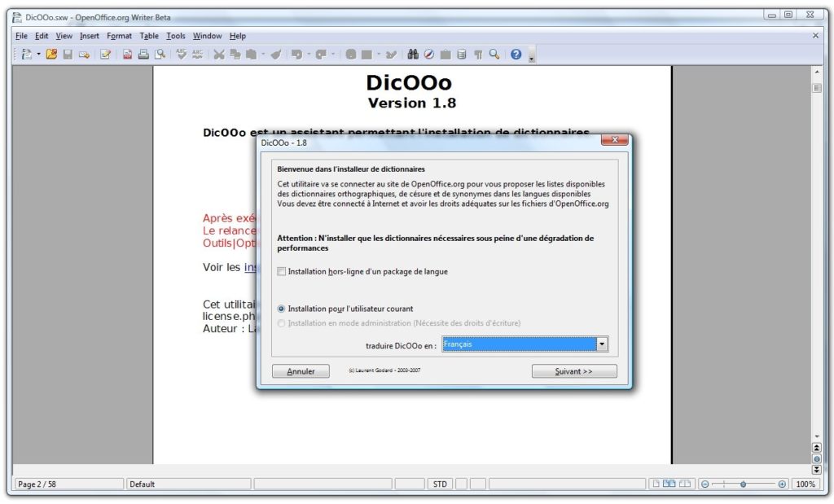Viewport: 834px width, 504px height.
Task: Jump to next page scroll button
Action: [817, 470]
